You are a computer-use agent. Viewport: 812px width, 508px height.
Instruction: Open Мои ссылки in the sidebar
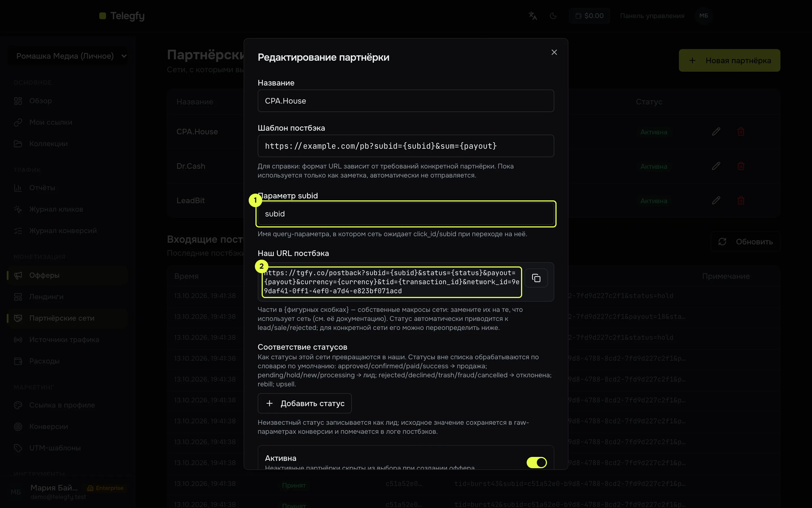pyautogui.click(x=67, y=122)
